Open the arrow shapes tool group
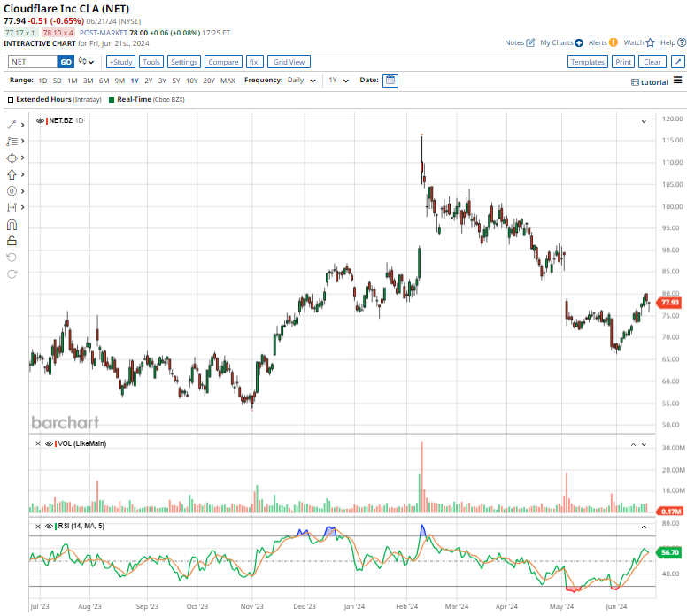Viewport: 687px width, 616px height. pyautogui.click(x=12, y=174)
